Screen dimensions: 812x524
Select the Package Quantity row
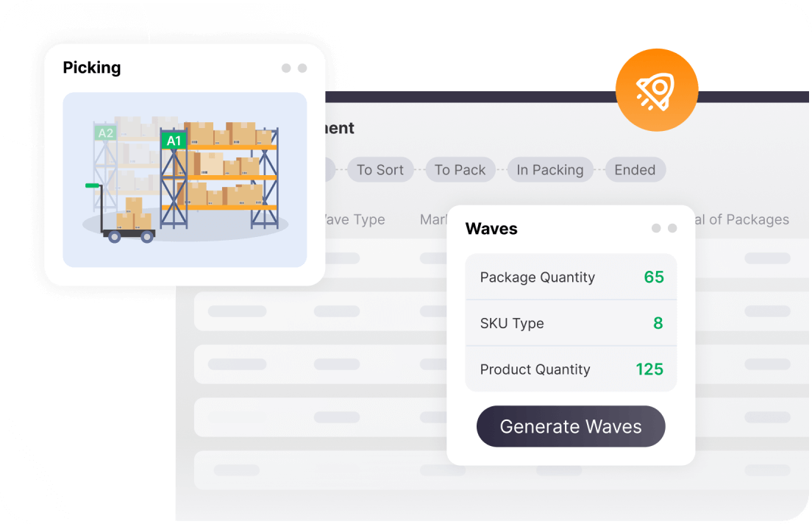tap(571, 277)
